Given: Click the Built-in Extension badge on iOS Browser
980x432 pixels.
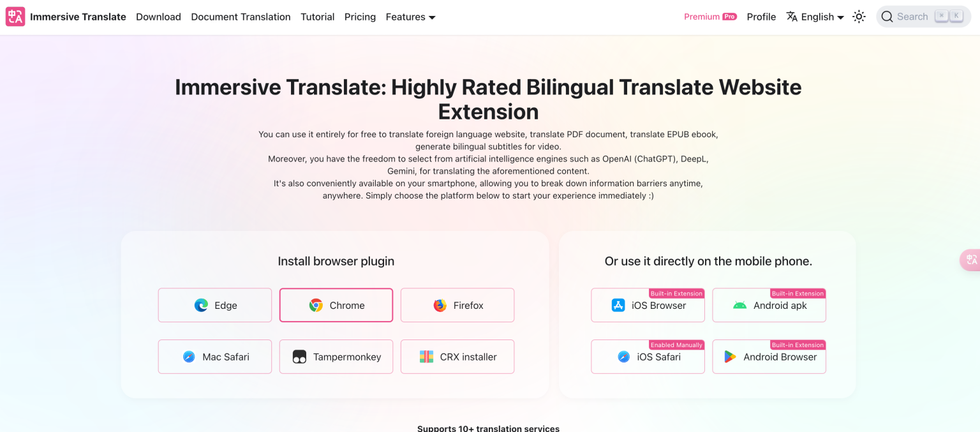Looking at the screenshot, I should point(676,294).
